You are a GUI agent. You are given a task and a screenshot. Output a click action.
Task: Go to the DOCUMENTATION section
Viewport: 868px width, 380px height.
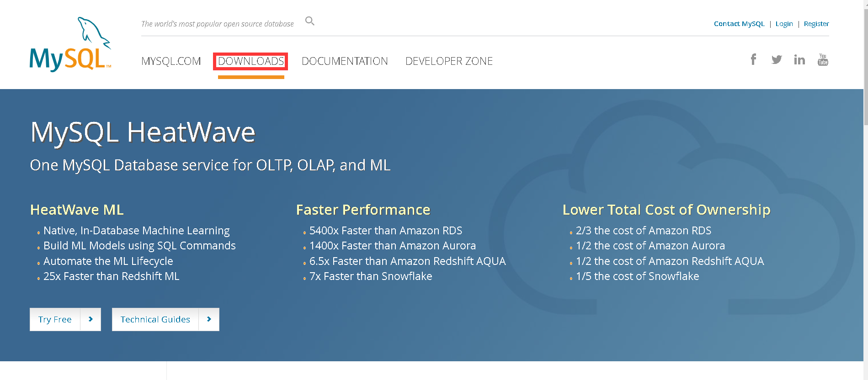tap(345, 61)
